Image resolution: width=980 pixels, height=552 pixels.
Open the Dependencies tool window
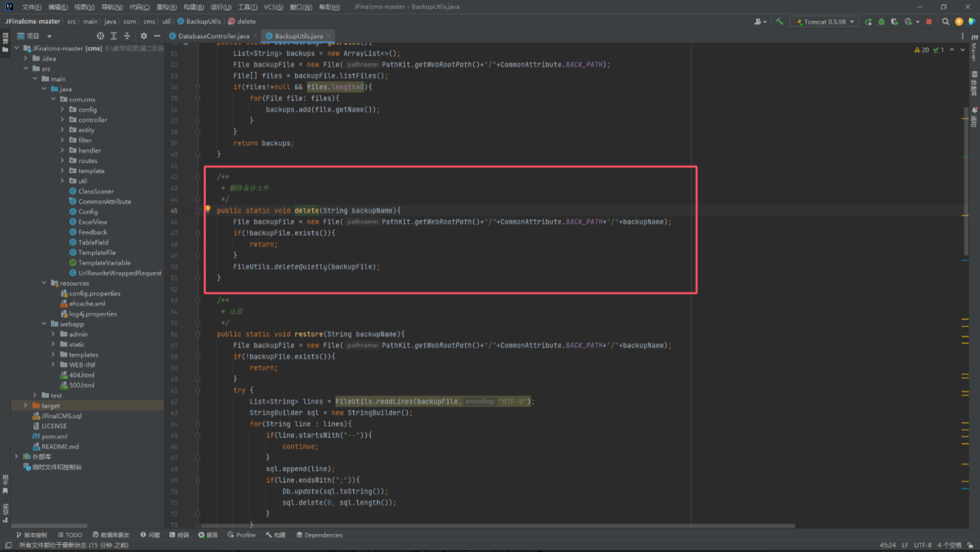(319, 535)
